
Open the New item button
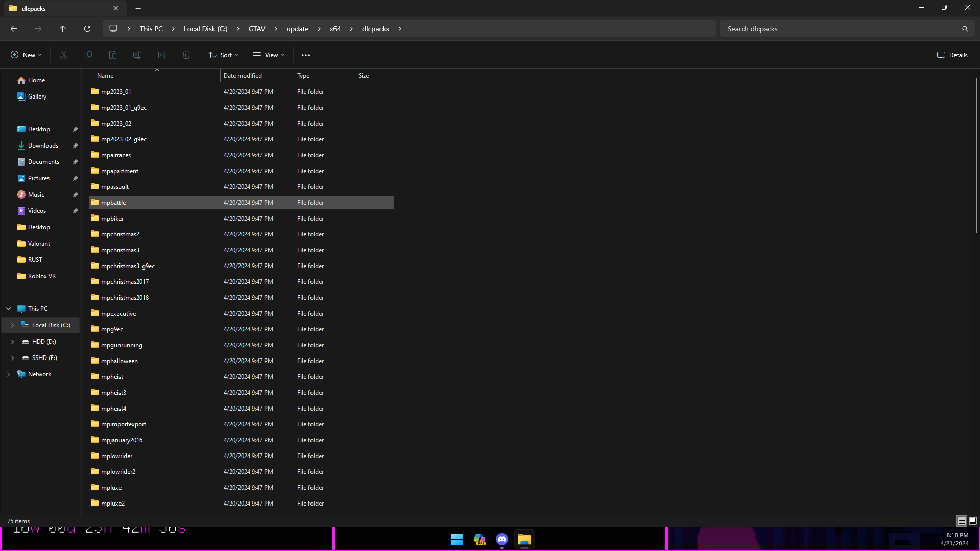click(26, 55)
